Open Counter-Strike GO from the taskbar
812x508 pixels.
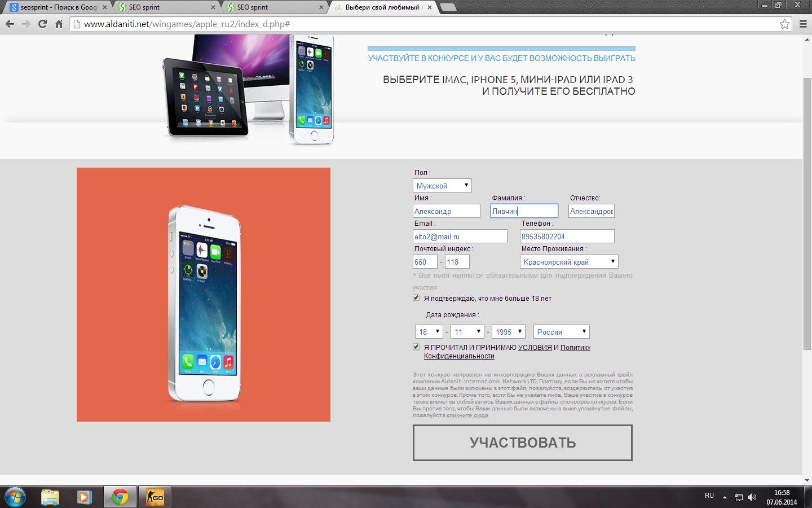pyautogui.click(x=155, y=497)
